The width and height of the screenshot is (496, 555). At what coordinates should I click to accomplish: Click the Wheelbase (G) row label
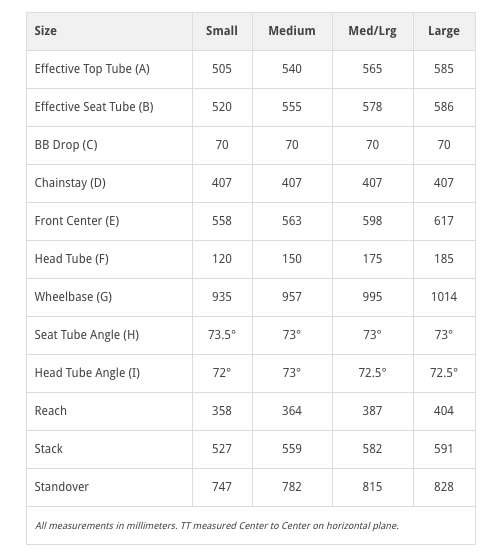click(73, 297)
